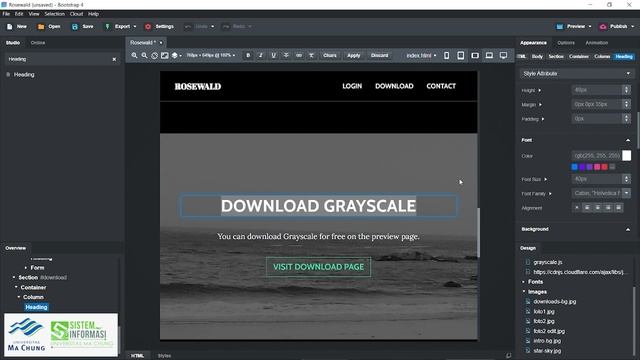The height and width of the screenshot is (360, 640).
Task: Select downloads-bg.jpg in the Design panel
Action: click(x=555, y=302)
